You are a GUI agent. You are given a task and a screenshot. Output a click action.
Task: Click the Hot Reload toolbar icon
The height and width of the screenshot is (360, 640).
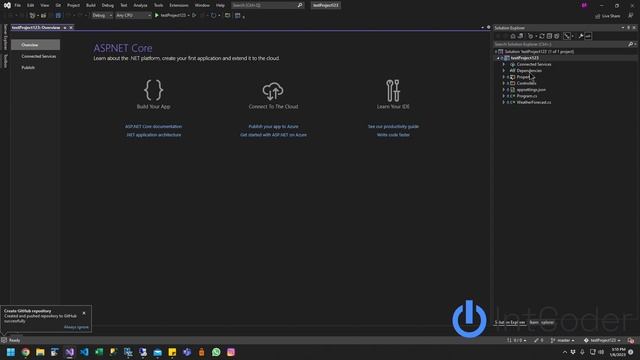pyautogui.click(x=213, y=16)
